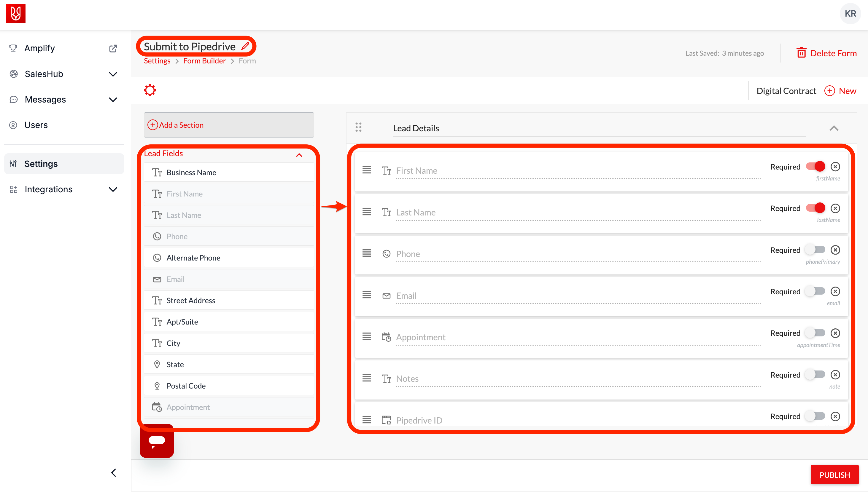868x492 pixels.
Task: Click Add a Section button
Action: pyautogui.click(x=229, y=125)
